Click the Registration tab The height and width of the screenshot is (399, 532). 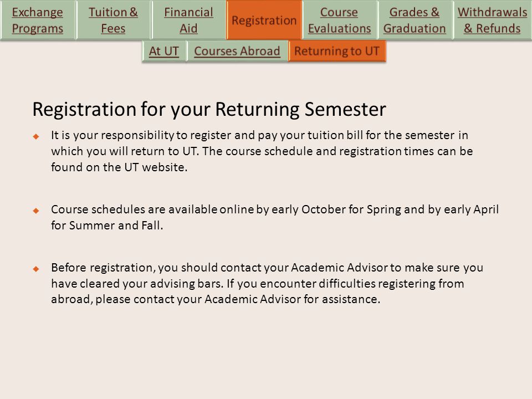(264, 20)
